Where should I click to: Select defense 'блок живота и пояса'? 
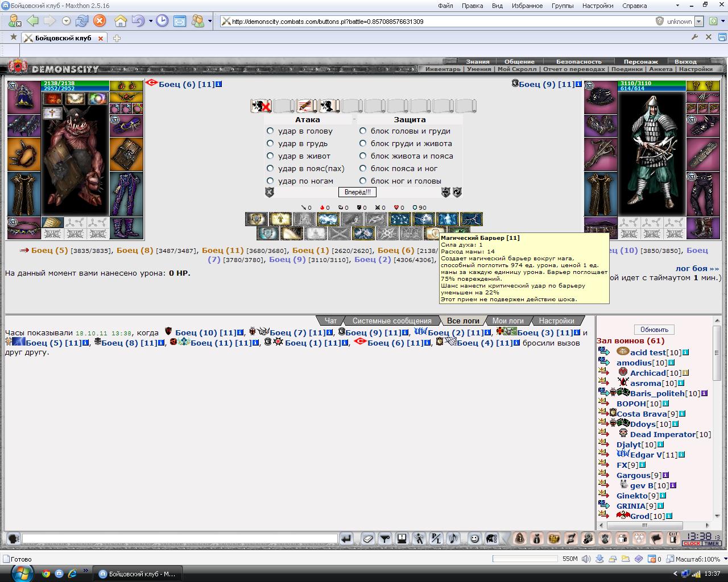tap(363, 156)
